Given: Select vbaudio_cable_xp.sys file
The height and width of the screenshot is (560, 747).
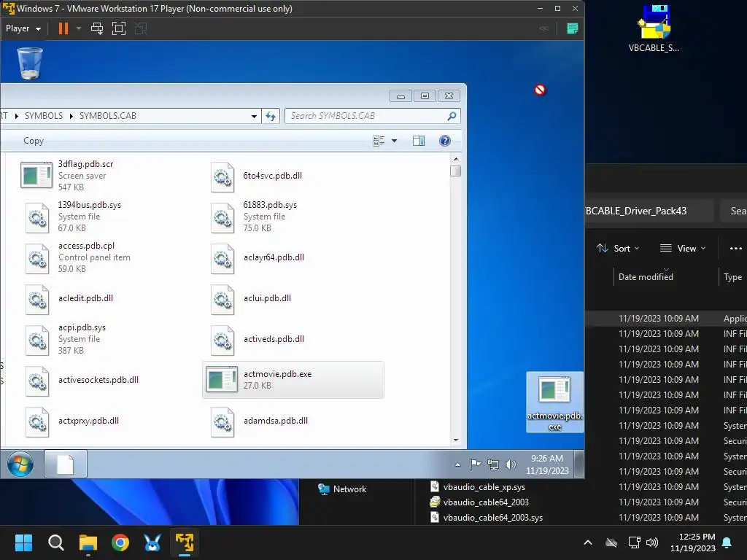Looking at the screenshot, I should (x=478, y=486).
